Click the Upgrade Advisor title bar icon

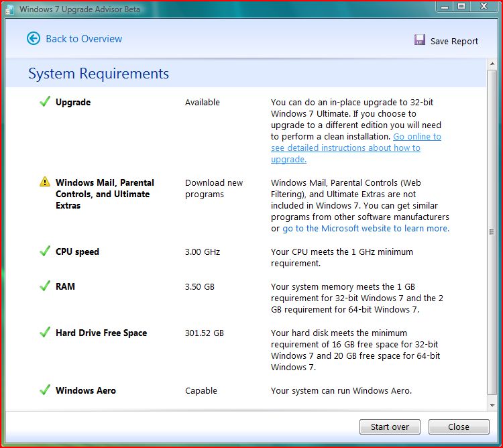[9, 9]
